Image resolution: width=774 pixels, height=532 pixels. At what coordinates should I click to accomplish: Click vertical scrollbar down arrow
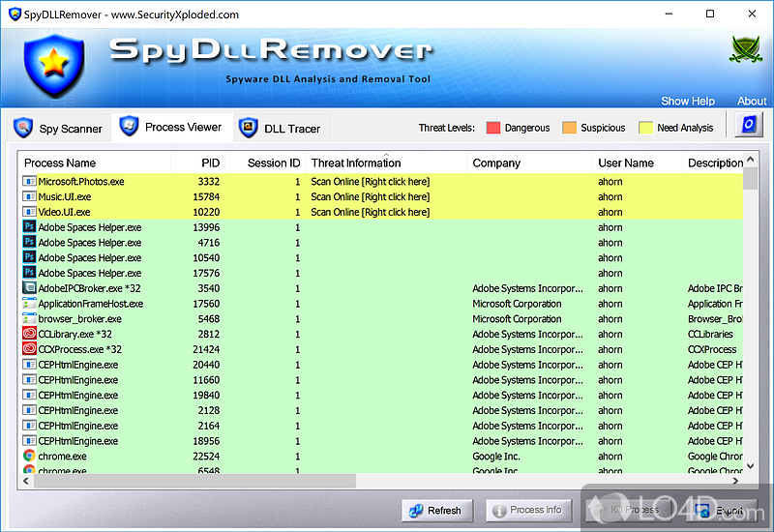coord(751,465)
